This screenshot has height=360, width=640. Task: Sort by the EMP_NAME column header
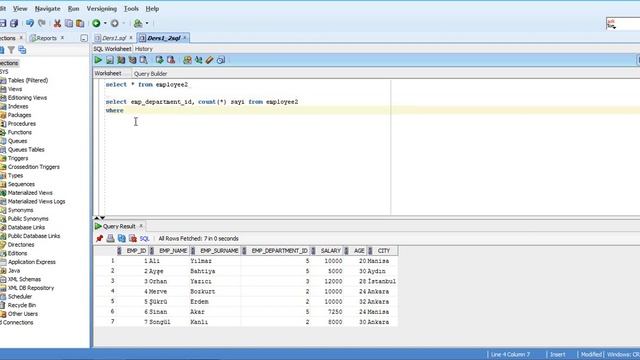173,251
